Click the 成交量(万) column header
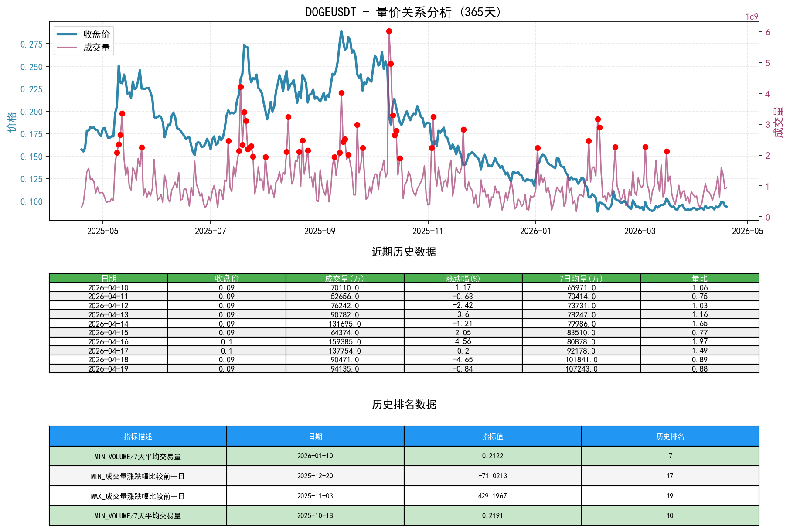 [x=345, y=278]
